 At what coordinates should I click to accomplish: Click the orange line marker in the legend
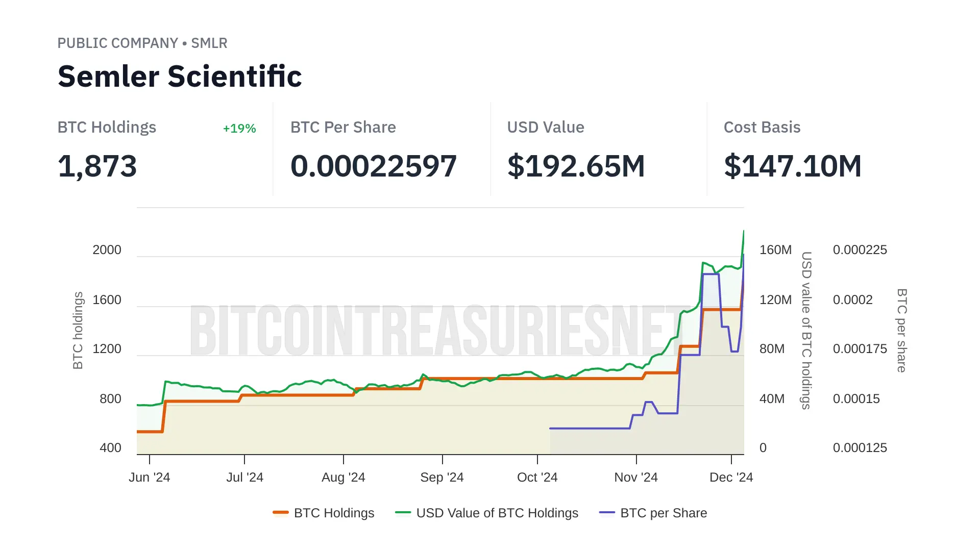pyautogui.click(x=281, y=513)
